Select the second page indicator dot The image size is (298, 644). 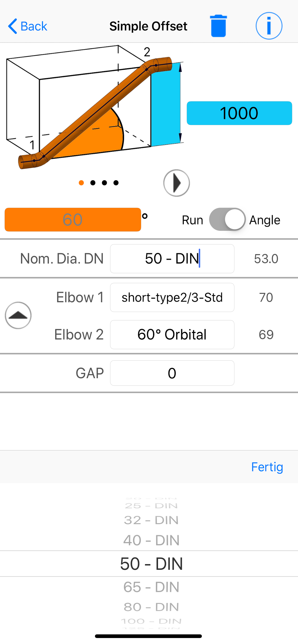tap(93, 183)
